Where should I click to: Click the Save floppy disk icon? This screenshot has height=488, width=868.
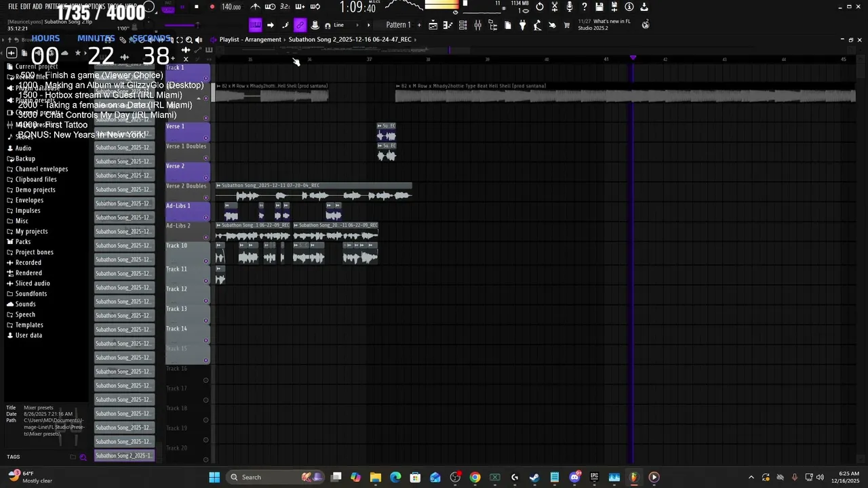point(599,7)
